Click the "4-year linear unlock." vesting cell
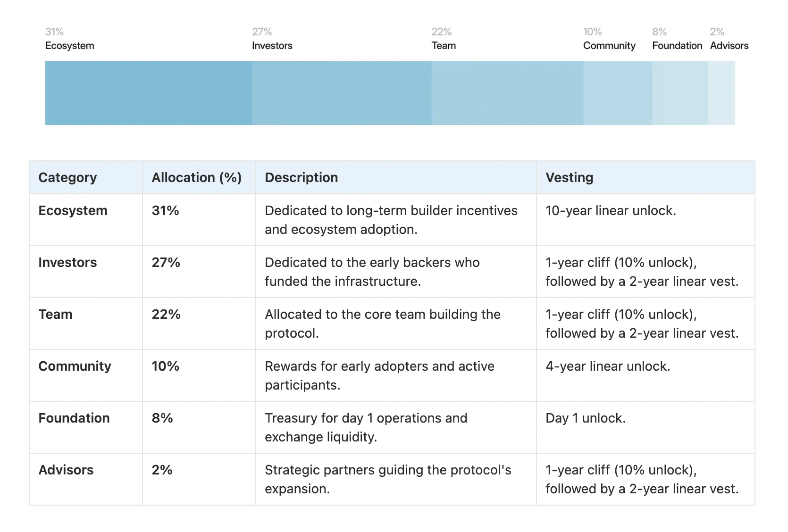This screenshot has height=532, width=788. 608,366
